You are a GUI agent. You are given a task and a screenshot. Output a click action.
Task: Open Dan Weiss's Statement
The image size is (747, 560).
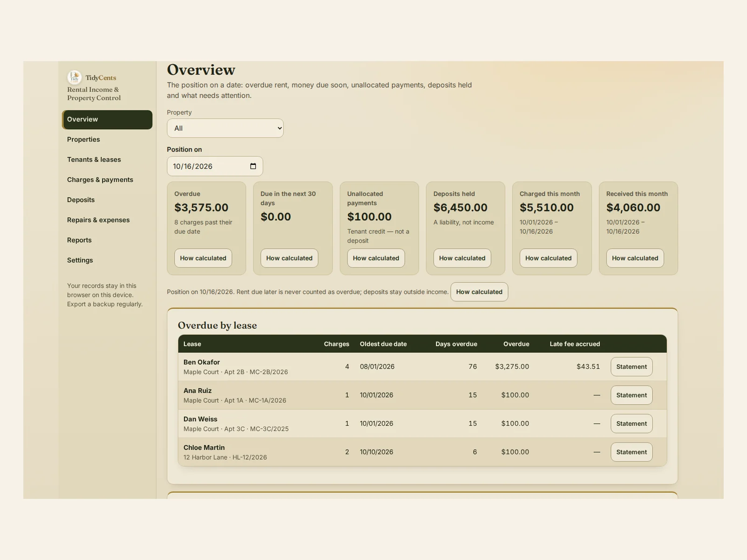[631, 424]
